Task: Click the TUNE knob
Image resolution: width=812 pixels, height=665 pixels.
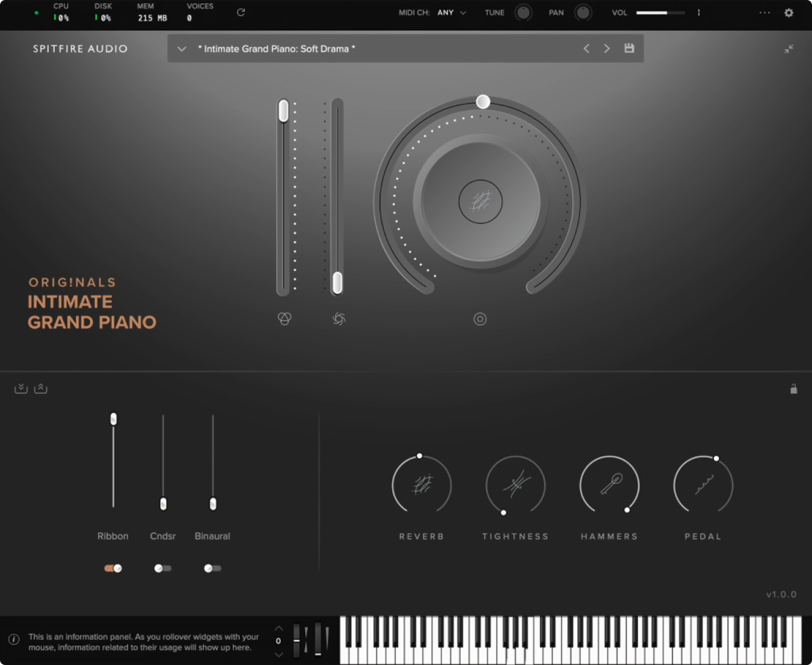Action: [x=523, y=13]
